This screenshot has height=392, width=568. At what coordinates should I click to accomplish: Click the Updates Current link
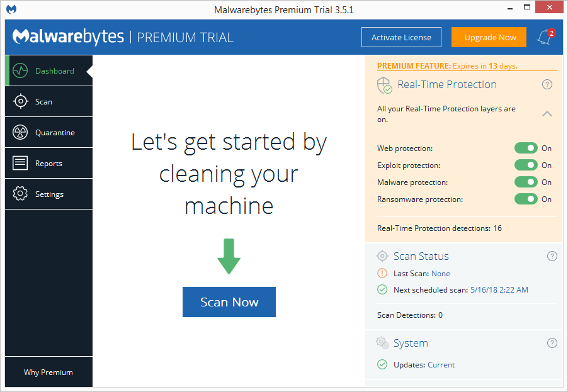pyautogui.click(x=441, y=365)
